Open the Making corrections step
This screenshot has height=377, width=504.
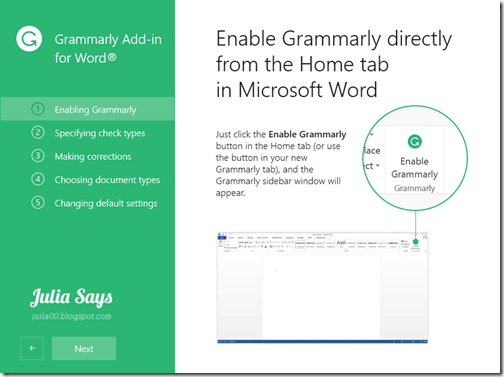(x=81, y=156)
